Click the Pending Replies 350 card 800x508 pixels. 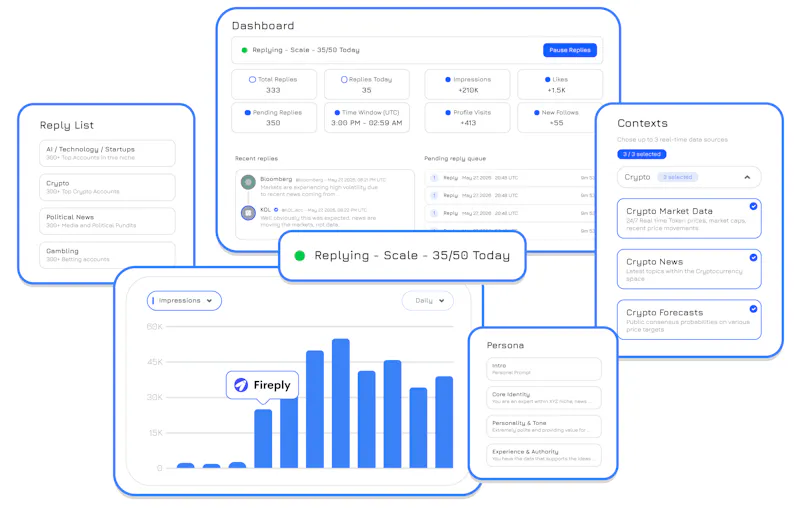pyautogui.click(x=274, y=117)
